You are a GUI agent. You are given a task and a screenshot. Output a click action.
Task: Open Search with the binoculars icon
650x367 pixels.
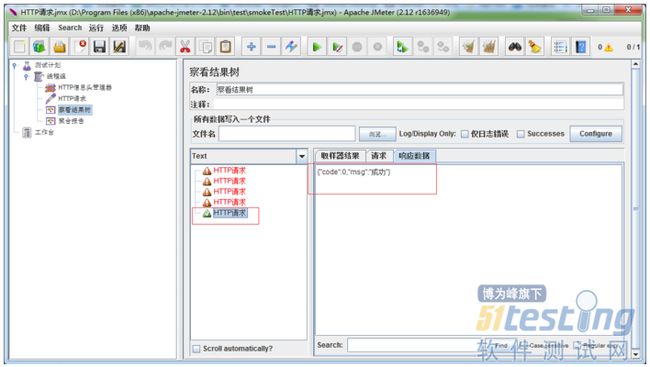coord(514,47)
